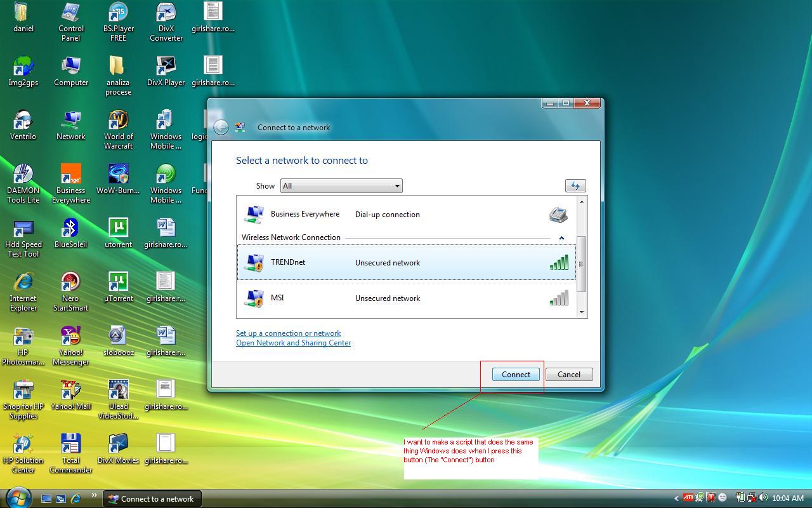Select the HP Photosmart desktop icon
Image resolution: width=812 pixels, height=508 pixels.
pyautogui.click(x=23, y=346)
